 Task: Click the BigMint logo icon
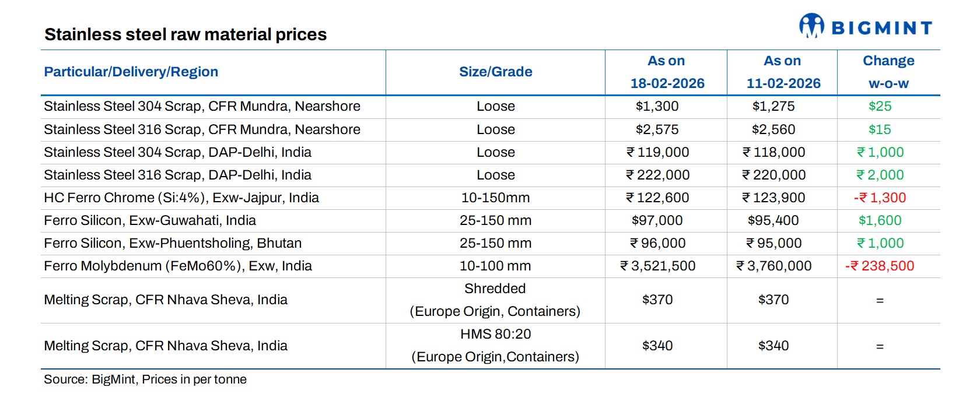click(x=811, y=26)
